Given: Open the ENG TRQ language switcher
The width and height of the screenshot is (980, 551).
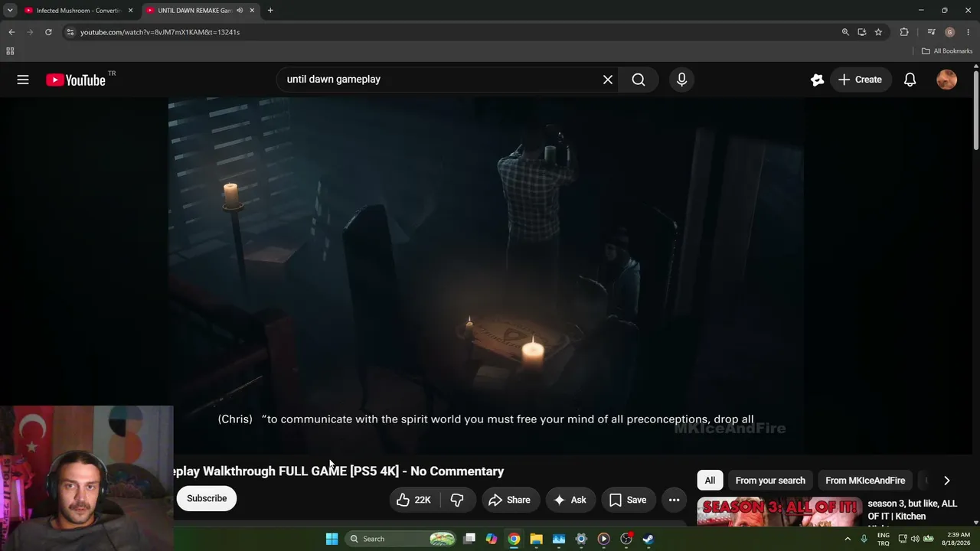Looking at the screenshot, I should point(884,539).
